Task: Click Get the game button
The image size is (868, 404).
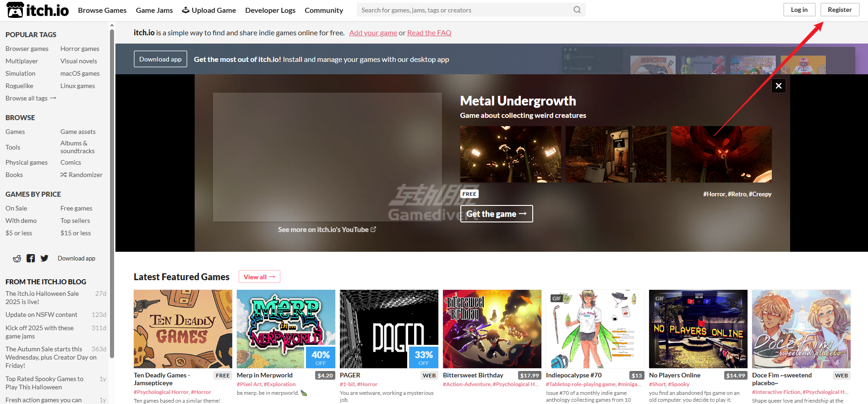Action: [496, 214]
